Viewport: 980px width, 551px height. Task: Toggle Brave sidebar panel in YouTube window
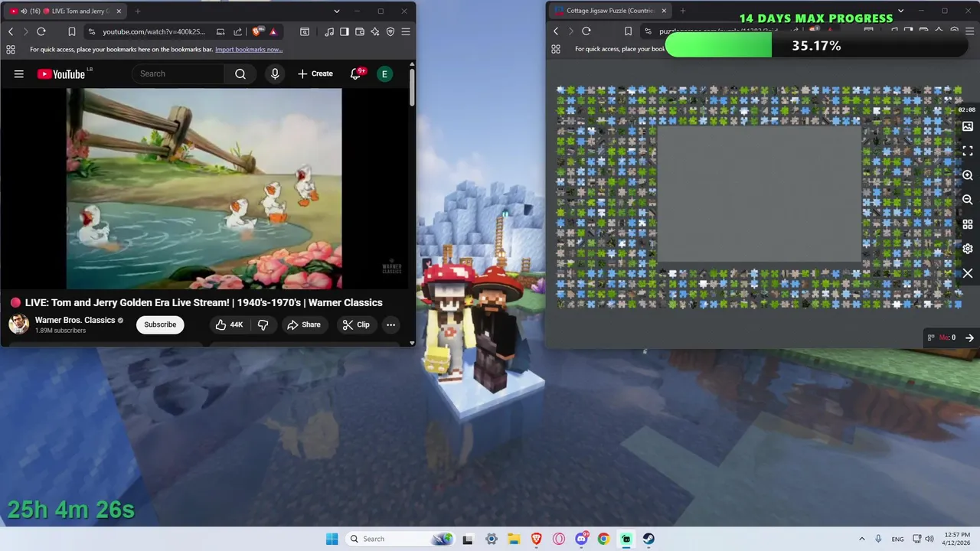coord(345,31)
